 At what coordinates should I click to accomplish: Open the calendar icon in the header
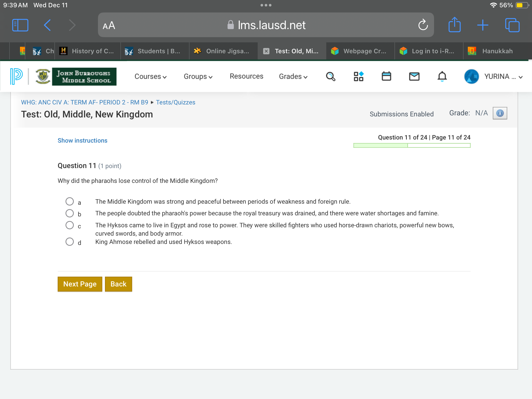(386, 76)
